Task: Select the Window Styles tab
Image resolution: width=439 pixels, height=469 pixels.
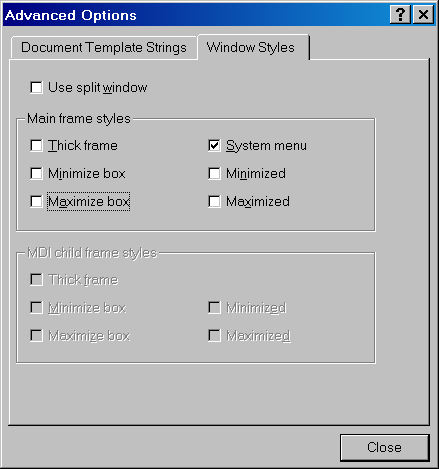Action: [253, 47]
